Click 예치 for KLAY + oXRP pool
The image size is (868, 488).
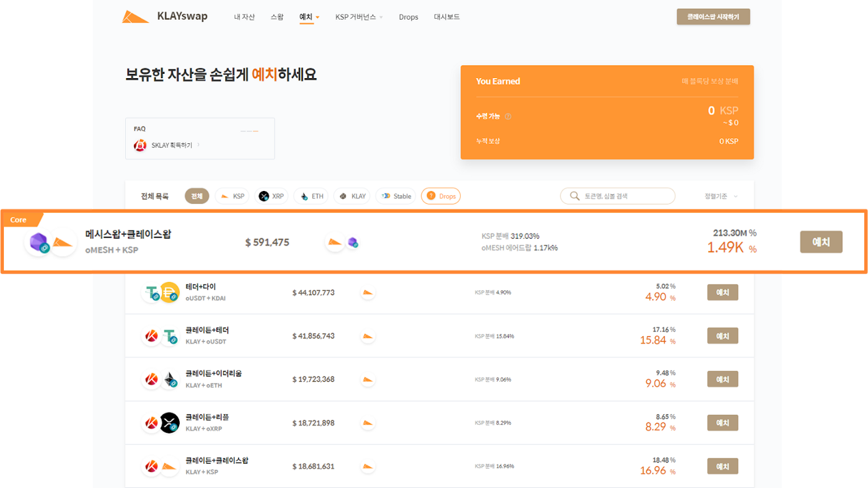pos(722,422)
